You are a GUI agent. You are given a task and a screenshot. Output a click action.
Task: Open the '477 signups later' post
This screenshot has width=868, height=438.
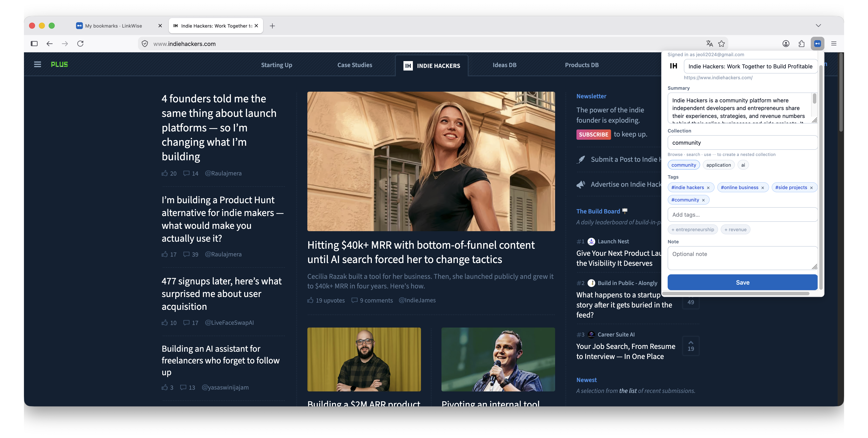point(221,294)
